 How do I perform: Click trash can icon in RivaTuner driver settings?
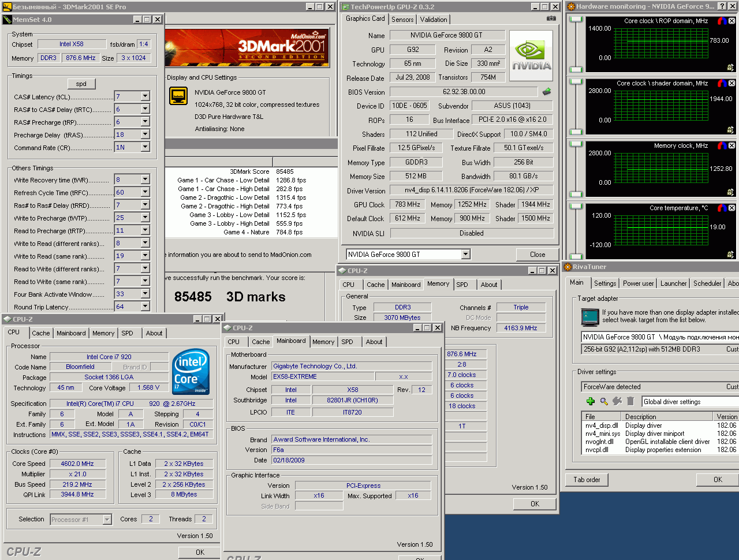[x=630, y=401]
